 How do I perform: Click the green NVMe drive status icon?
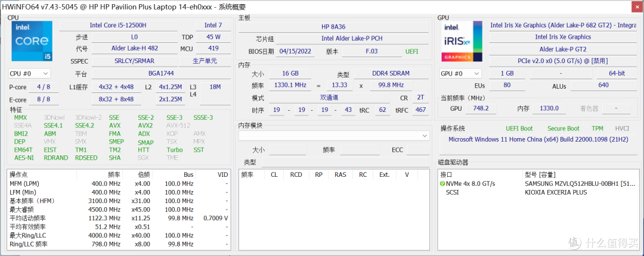pos(442,184)
